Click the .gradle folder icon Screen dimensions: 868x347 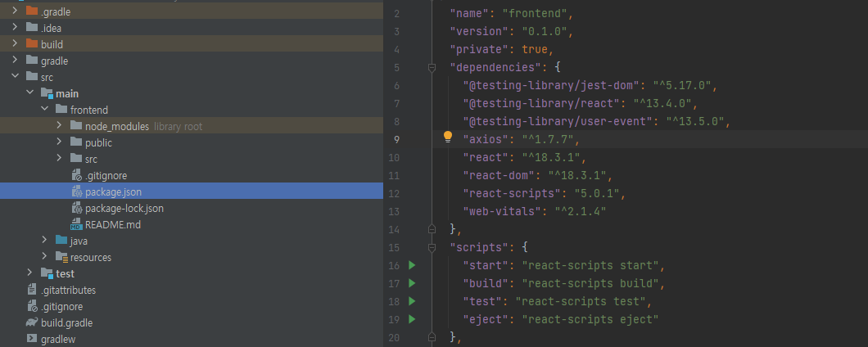pyautogui.click(x=32, y=11)
